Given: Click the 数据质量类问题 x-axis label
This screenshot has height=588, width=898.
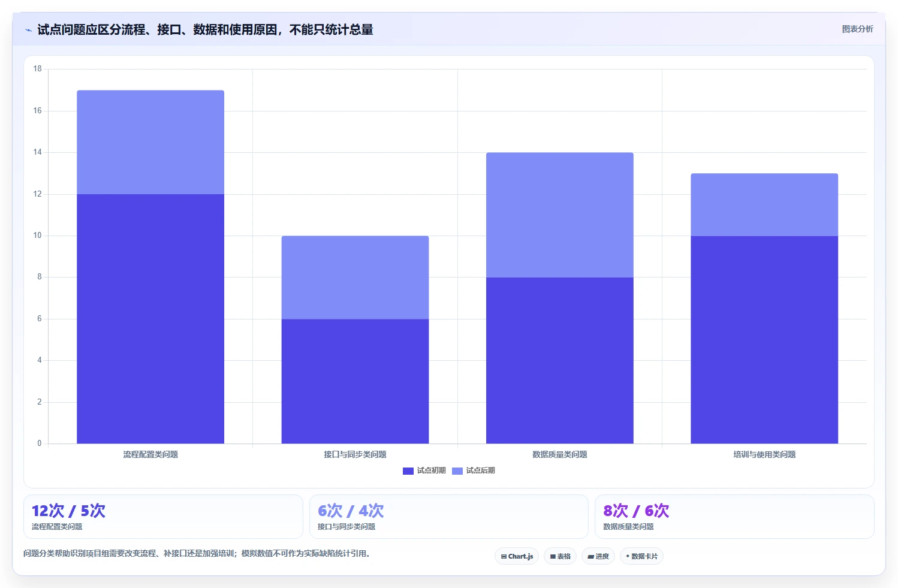Looking at the screenshot, I should 560,454.
